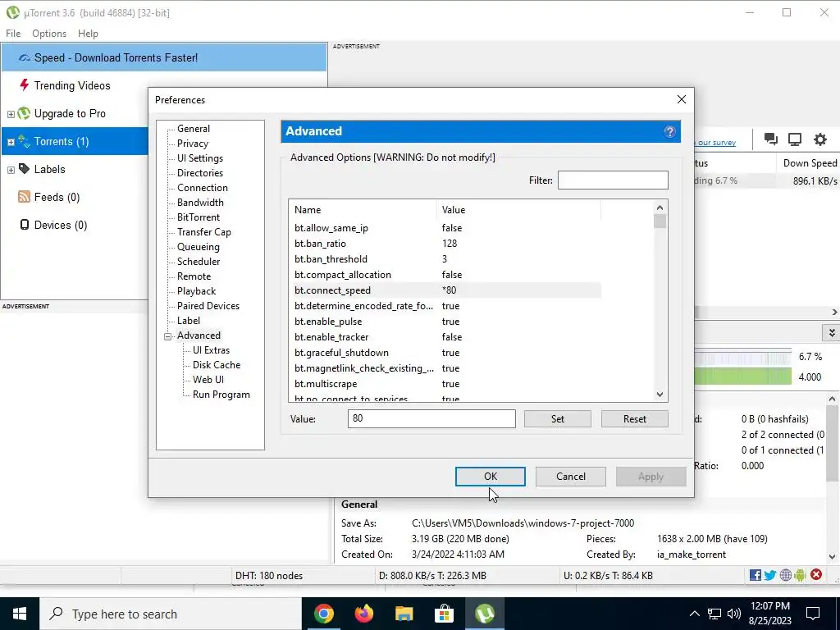Click the Windows Start button
The height and width of the screenshot is (630, 840).
click(x=20, y=614)
